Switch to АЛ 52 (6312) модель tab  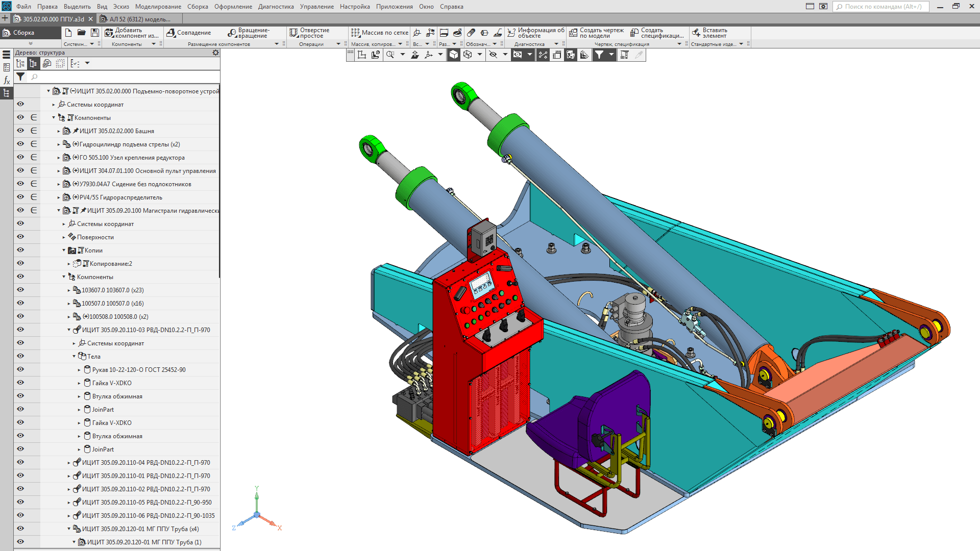139,19
